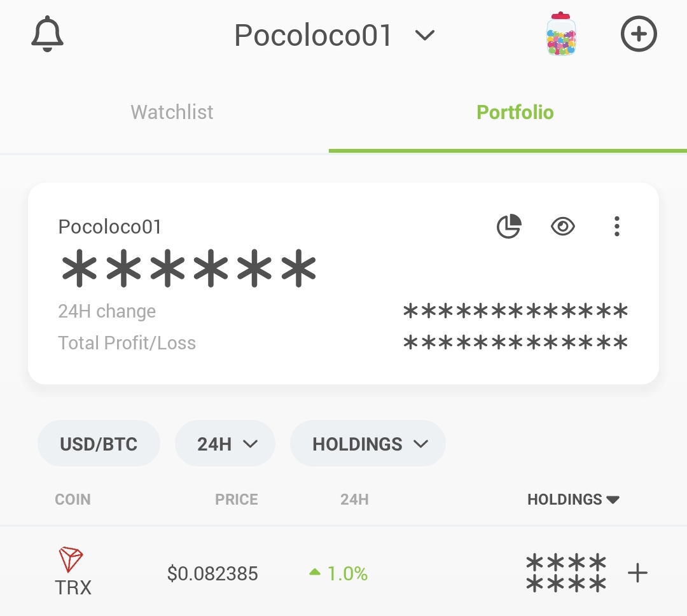This screenshot has height=616, width=687.
Task: Open the three-dot portfolio options menu
Action: [617, 227]
